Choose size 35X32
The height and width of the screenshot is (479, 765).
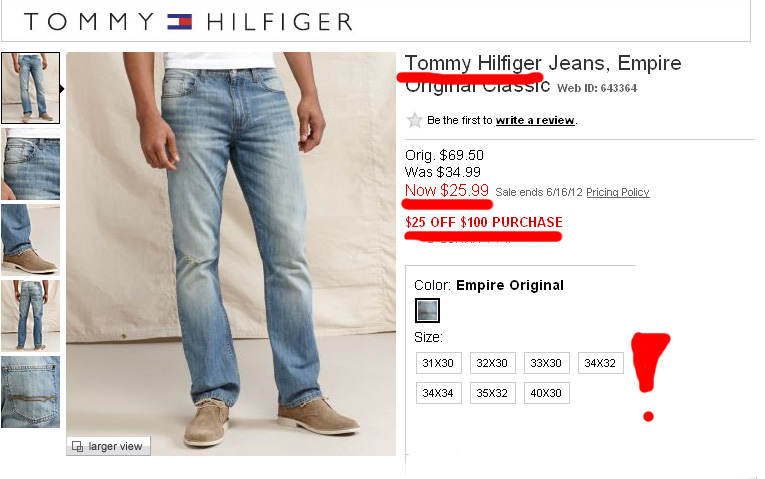(493, 393)
